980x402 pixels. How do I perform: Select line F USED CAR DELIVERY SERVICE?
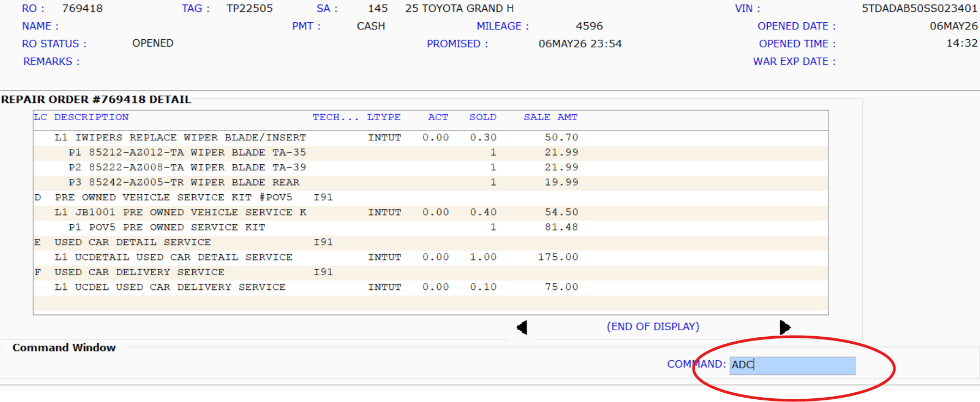pyautogui.click(x=431, y=273)
